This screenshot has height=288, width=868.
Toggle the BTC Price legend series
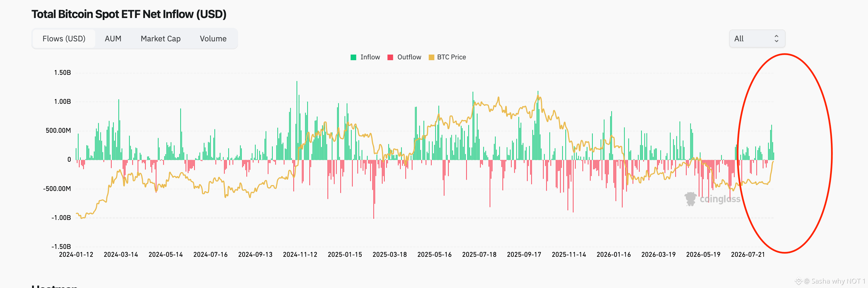pos(447,57)
